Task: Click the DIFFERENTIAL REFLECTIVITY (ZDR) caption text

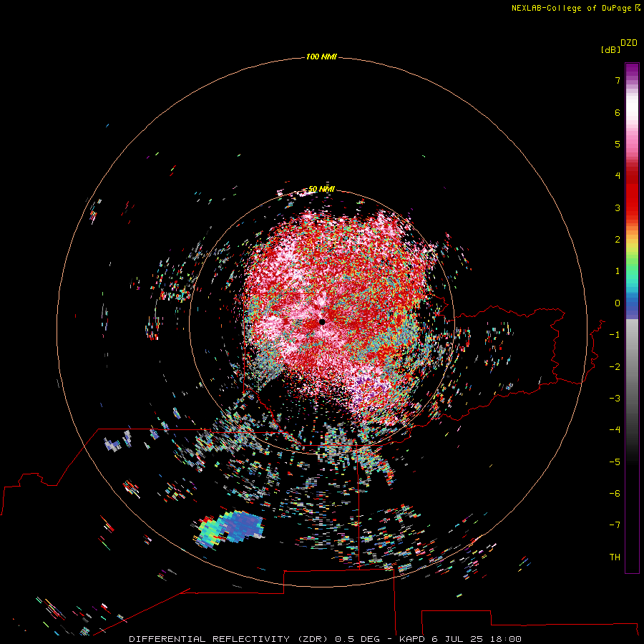Action: (x=228, y=639)
